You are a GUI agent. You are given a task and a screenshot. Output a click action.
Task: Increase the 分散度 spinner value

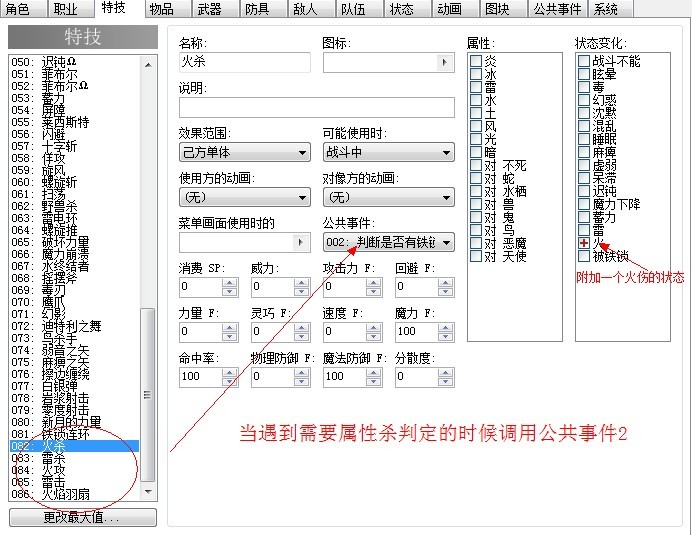[x=445, y=373]
